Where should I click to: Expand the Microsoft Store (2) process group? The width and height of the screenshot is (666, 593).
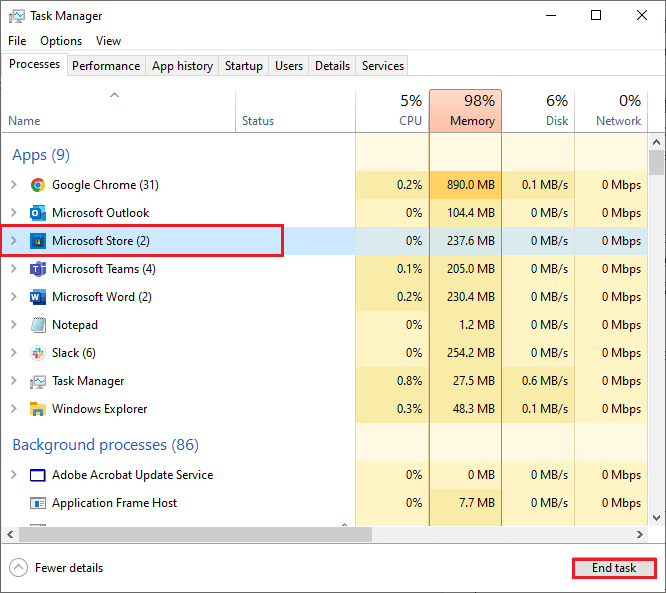point(14,241)
